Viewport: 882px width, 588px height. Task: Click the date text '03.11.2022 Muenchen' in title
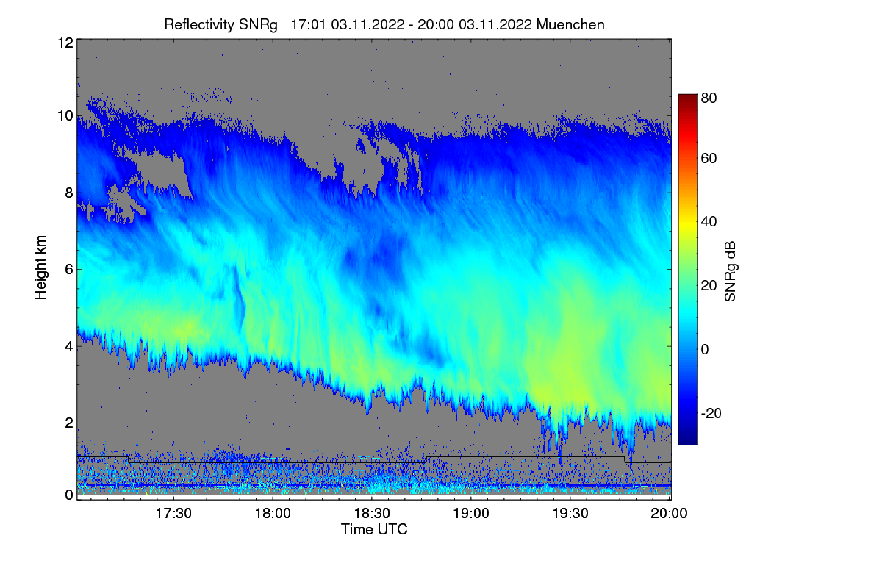pos(531,24)
